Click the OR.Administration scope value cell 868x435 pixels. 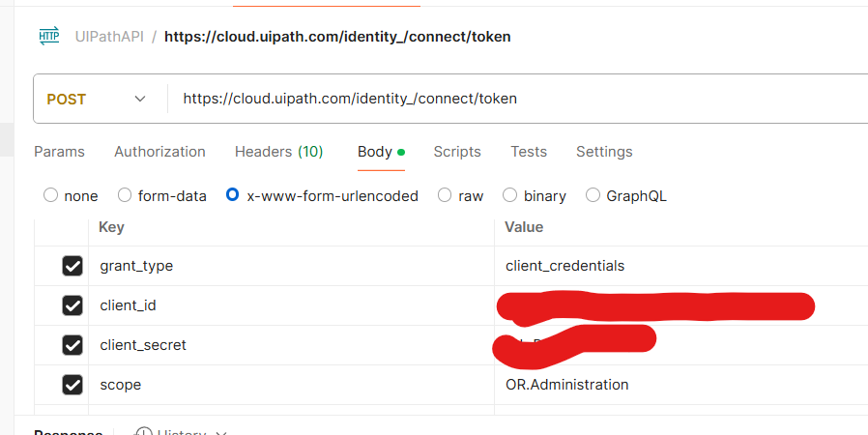point(680,385)
